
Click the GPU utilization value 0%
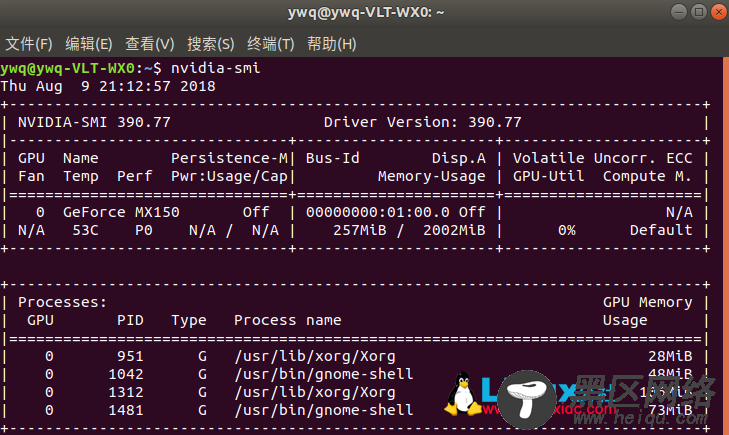pyautogui.click(x=567, y=230)
